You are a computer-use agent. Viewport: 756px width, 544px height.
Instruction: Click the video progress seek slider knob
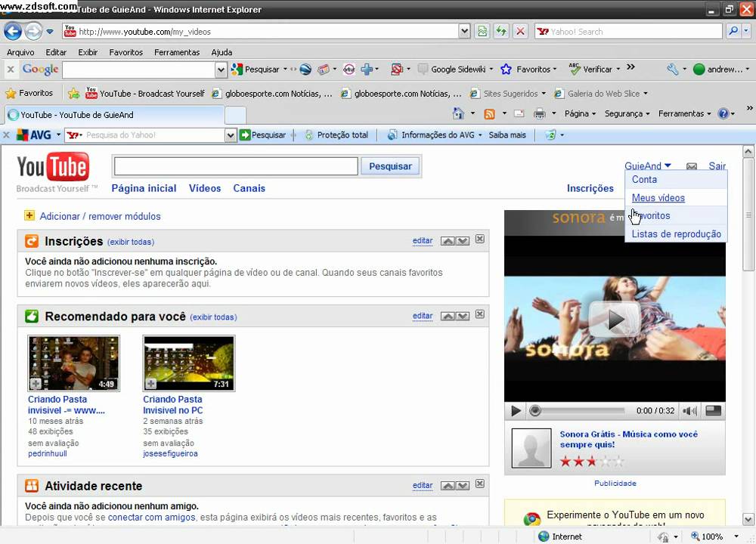(534, 411)
